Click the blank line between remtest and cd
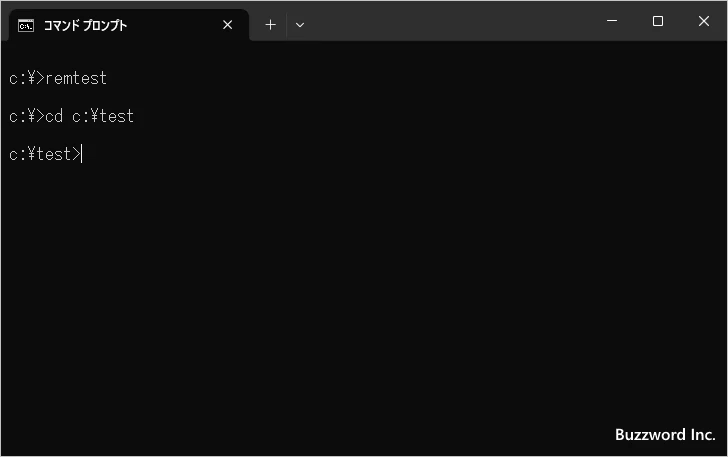 [200, 97]
